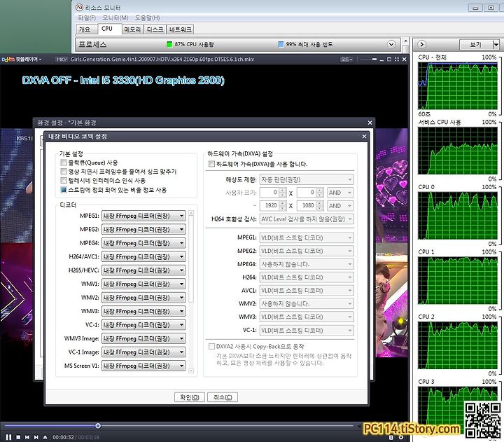Open File menu in Resource Monitor
Screen dimensions: 504x442
pos(87,18)
